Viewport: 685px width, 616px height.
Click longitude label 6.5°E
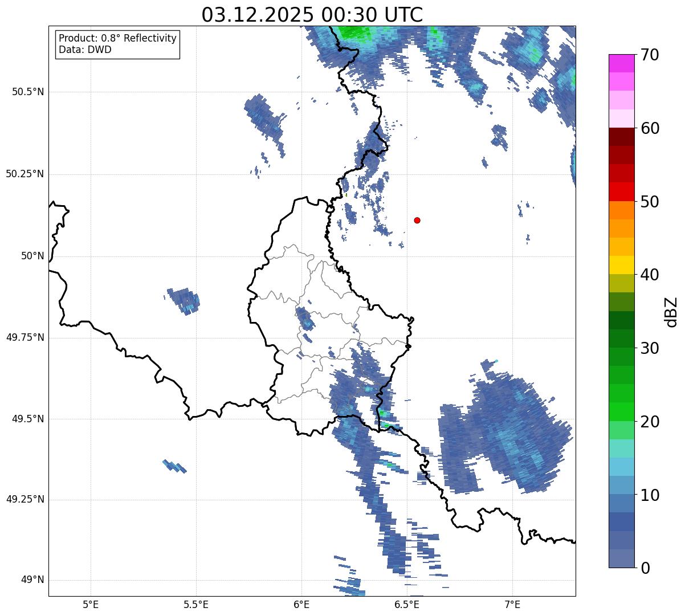point(407,604)
